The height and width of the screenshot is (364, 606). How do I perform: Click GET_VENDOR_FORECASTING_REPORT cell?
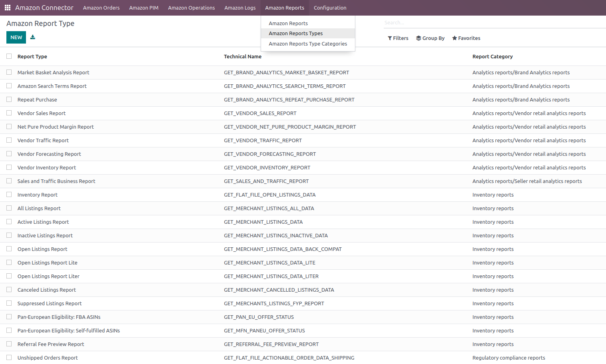[x=270, y=154]
